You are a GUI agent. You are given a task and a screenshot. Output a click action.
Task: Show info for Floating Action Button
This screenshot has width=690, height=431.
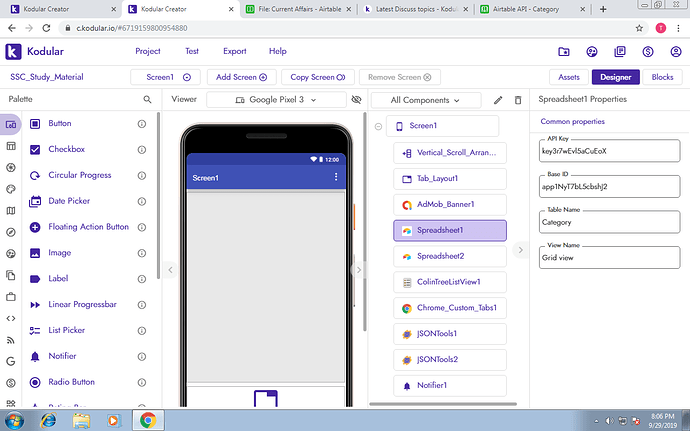pos(142,227)
